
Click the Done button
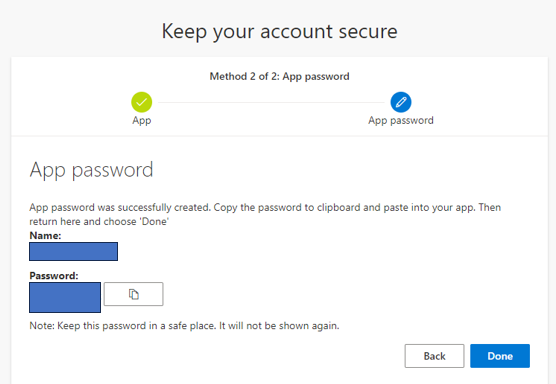point(500,356)
